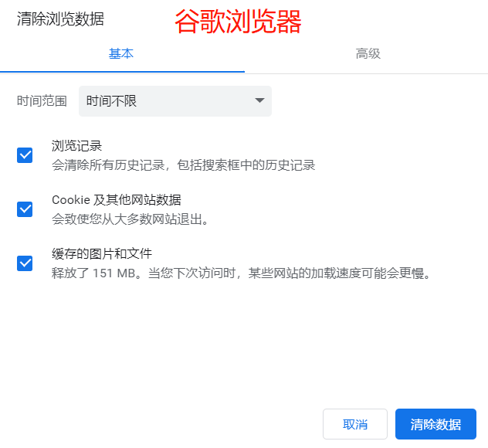Screen dimensions: 488x448
Task: Open the 时间不限 time range dropdown
Action: [x=175, y=101]
